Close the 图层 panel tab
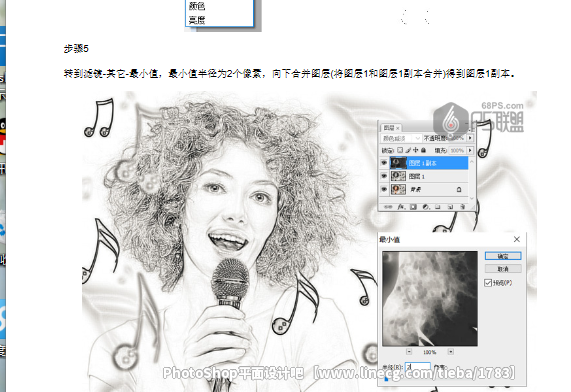This screenshot has height=392, width=571. click(x=398, y=128)
